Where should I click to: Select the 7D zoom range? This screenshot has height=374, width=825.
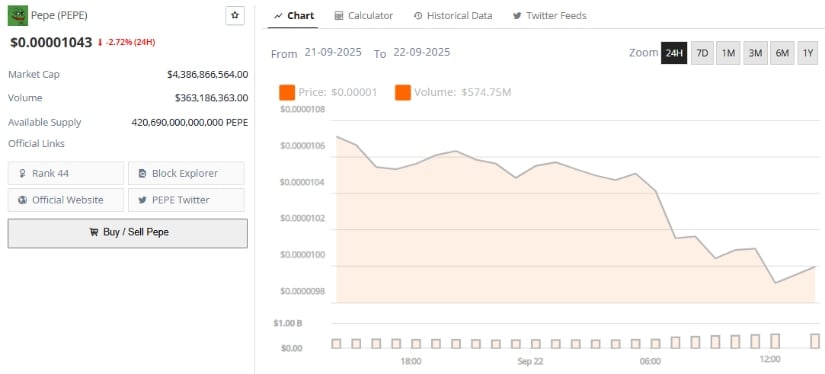(702, 53)
